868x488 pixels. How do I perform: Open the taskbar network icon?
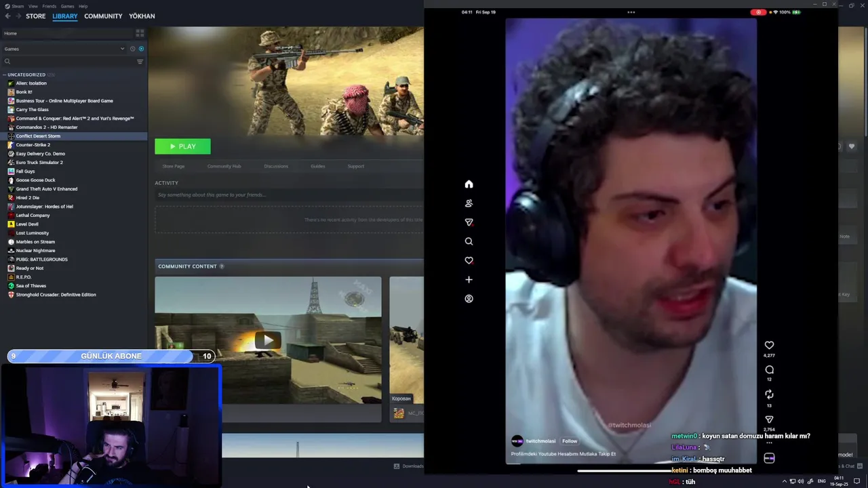click(793, 481)
